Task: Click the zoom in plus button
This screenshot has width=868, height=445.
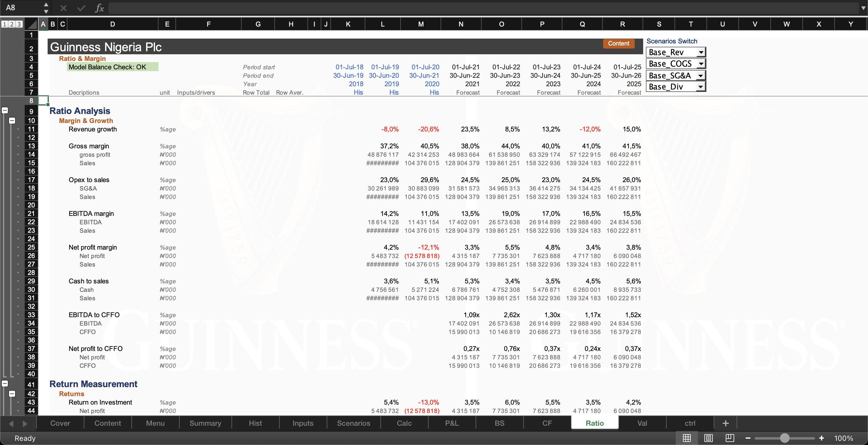Action: point(822,438)
